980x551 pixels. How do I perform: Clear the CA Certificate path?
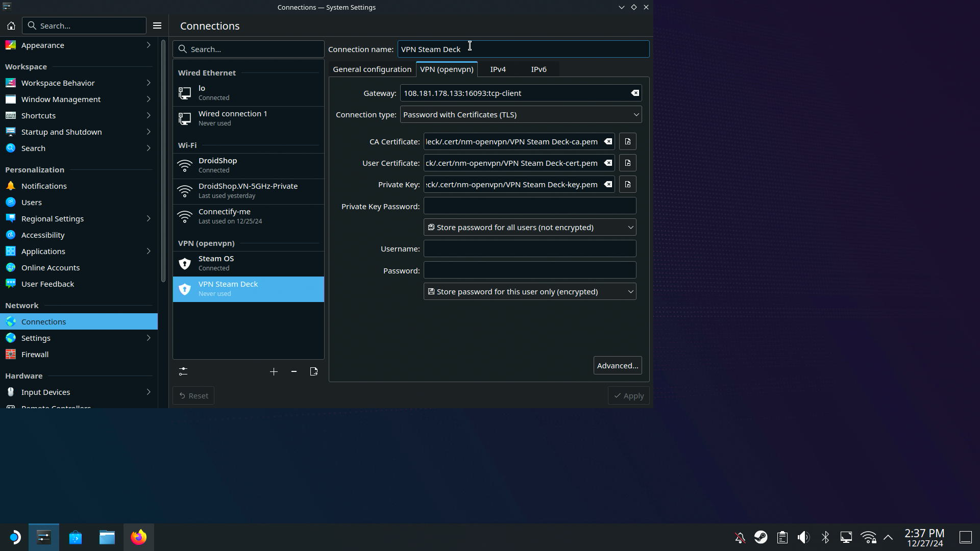[x=608, y=141]
